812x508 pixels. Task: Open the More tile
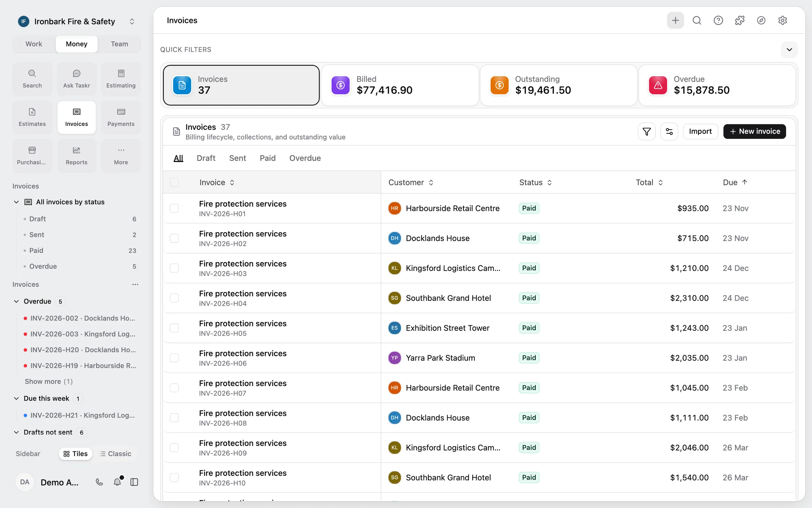tap(121, 155)
